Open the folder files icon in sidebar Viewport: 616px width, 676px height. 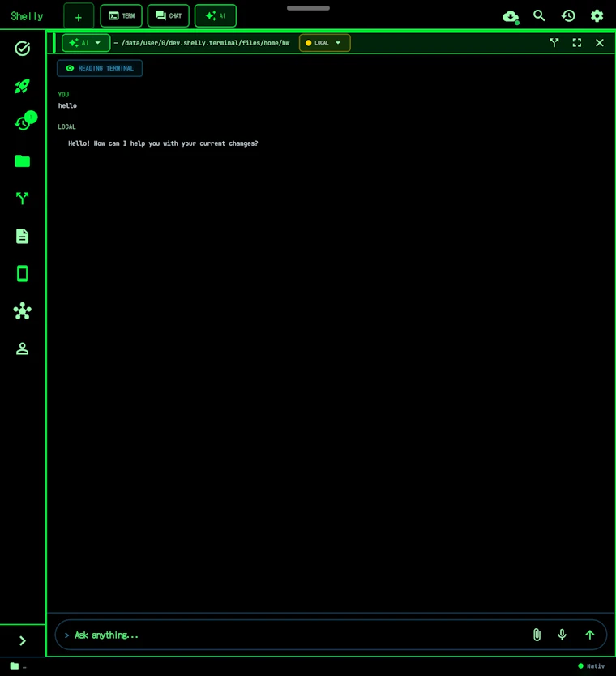23,161
